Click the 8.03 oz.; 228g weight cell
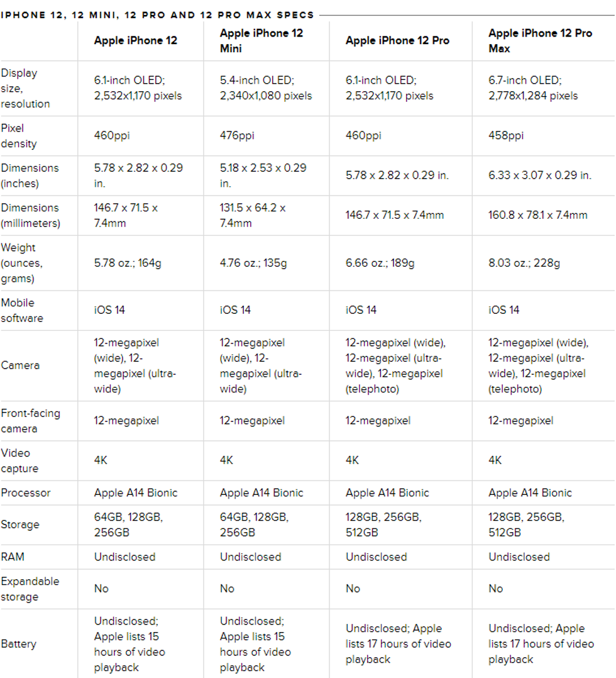The height and width of the screenshot is (678, 616). pos(524,263)
